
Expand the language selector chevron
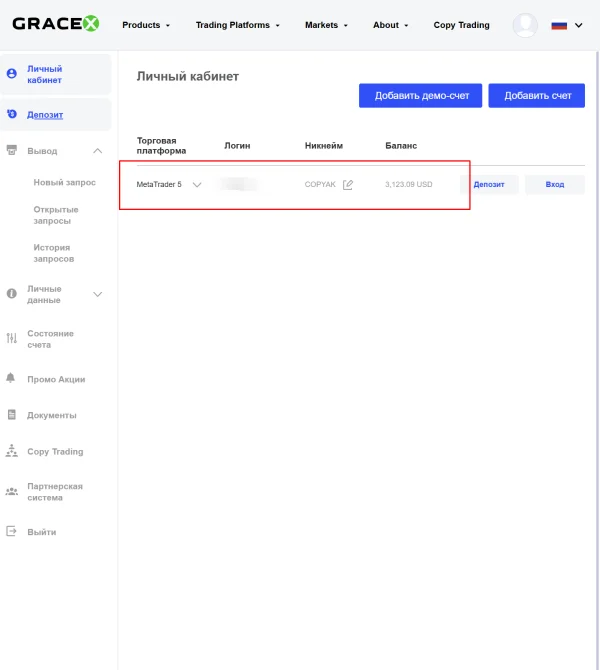(579, 26)
